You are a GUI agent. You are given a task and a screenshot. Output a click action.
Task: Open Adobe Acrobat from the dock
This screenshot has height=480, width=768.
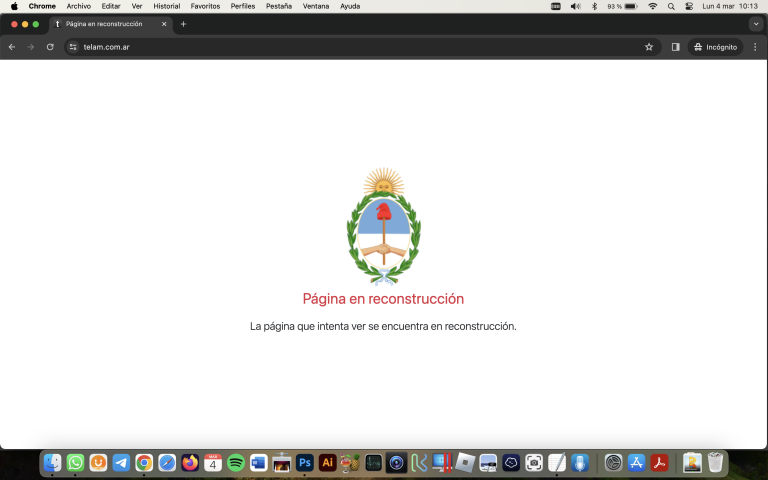pos(659,462)
